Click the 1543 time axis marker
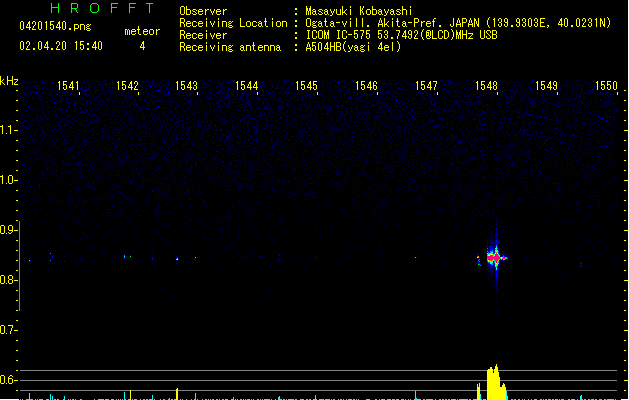This screenshot has width=629, height=400. (x=187, y=86)
